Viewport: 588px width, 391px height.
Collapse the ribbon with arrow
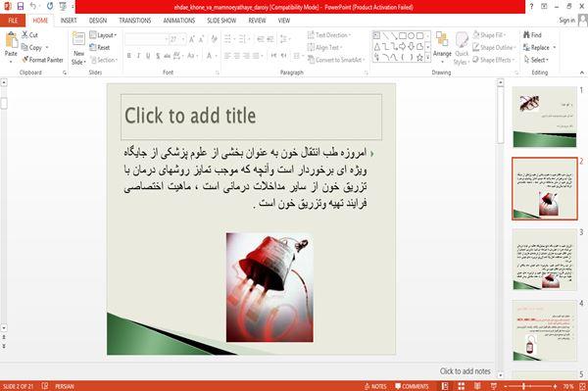pyautogui.click(x=581, y=73)
